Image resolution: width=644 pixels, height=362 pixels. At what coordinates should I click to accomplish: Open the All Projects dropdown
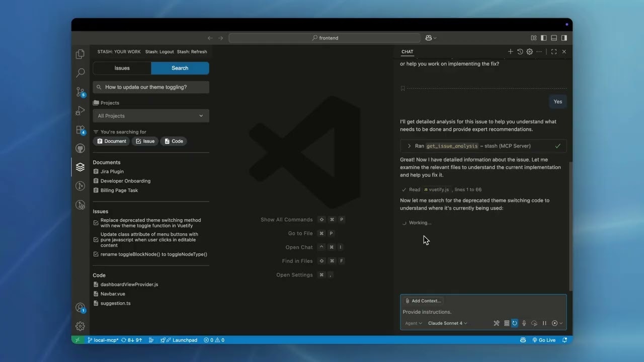[151, 116]
